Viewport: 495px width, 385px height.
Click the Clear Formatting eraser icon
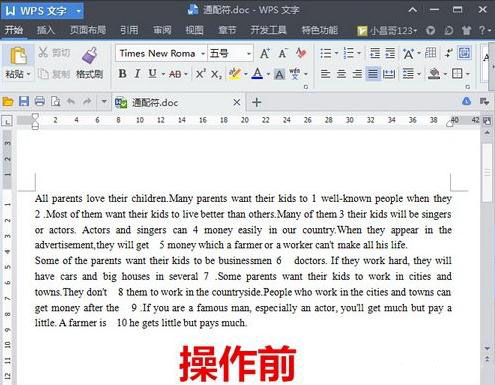pos(301,53)
